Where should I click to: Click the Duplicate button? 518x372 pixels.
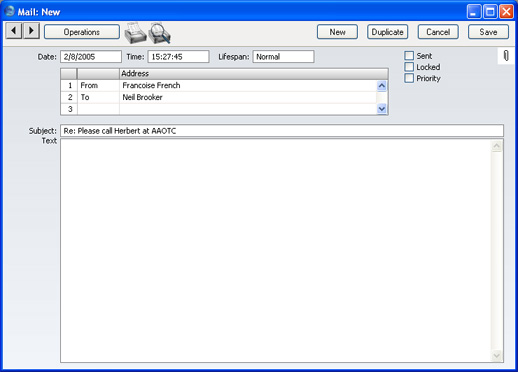(387, 32)
